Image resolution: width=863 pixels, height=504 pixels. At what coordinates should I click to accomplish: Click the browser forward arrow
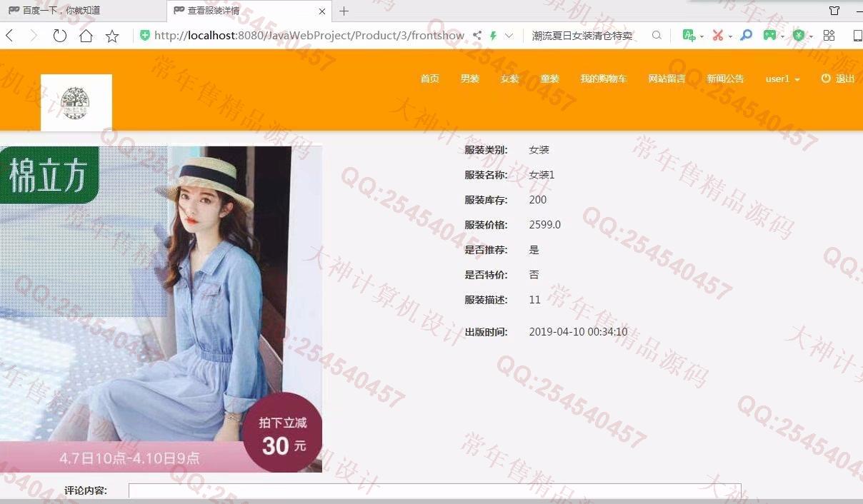click(x=33, y=36)
